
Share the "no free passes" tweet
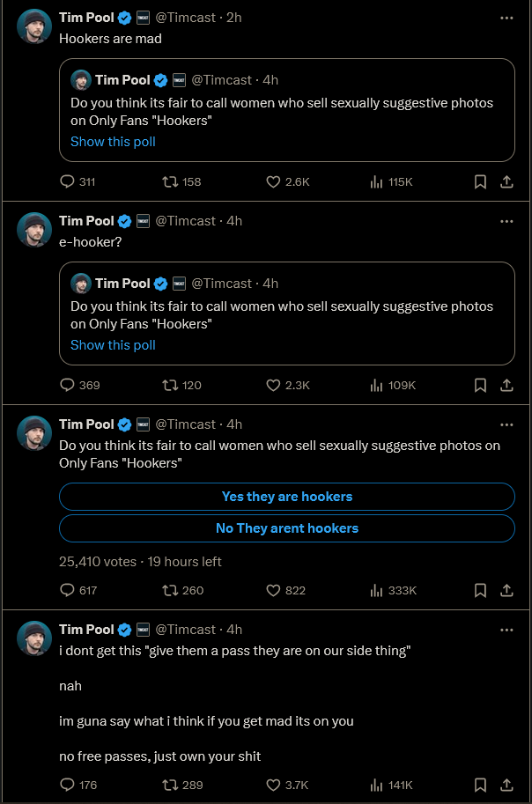click(x=506, y=785)
